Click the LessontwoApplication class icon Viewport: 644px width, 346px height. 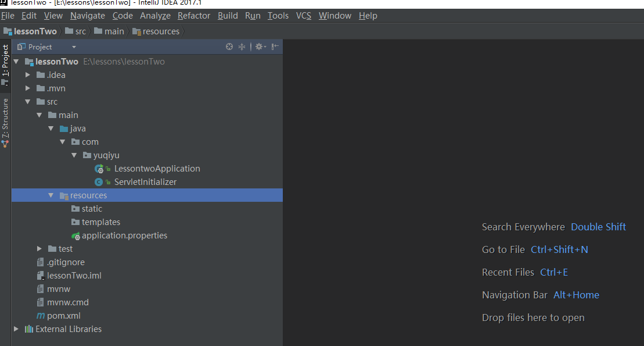[99, 169]
